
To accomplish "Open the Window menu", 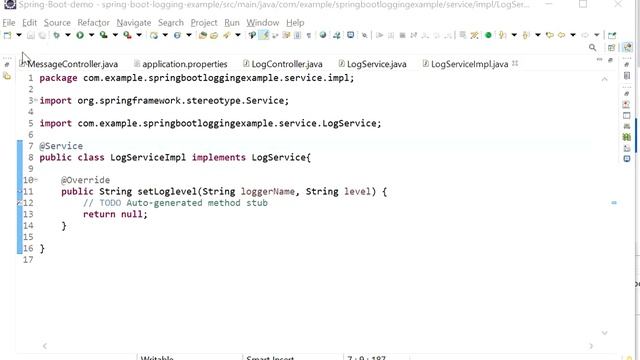I will 262,23.
